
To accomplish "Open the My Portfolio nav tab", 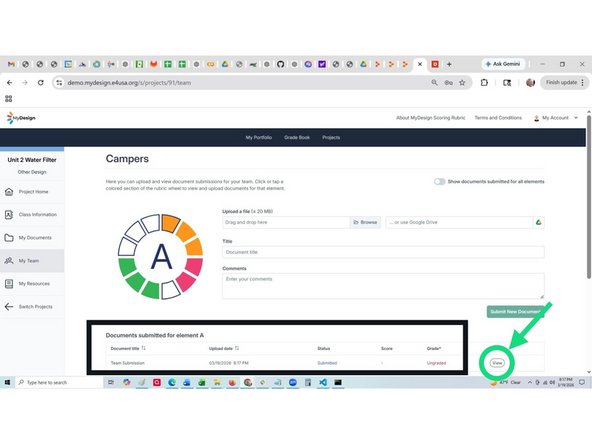I will [x=259, y=137].
